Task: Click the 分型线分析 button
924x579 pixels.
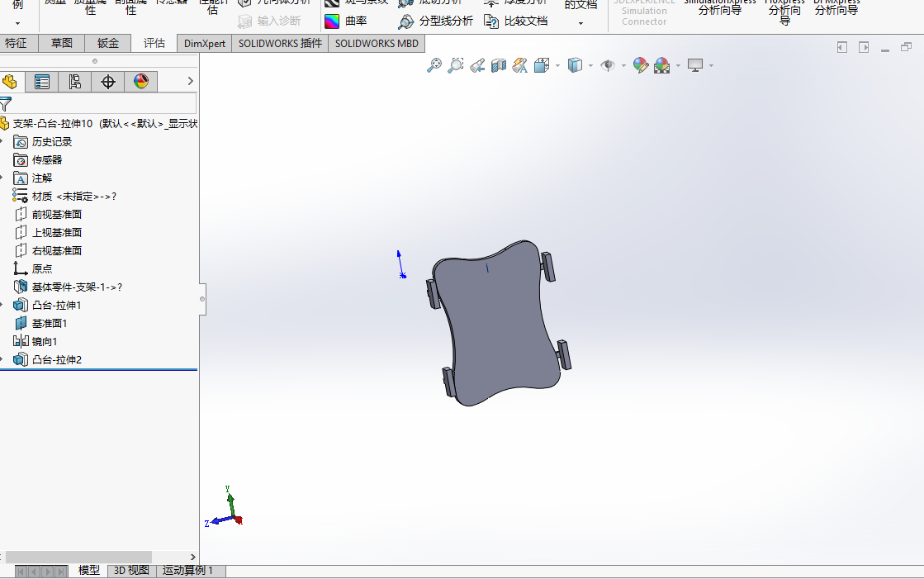Action: (x=436, y=21)
